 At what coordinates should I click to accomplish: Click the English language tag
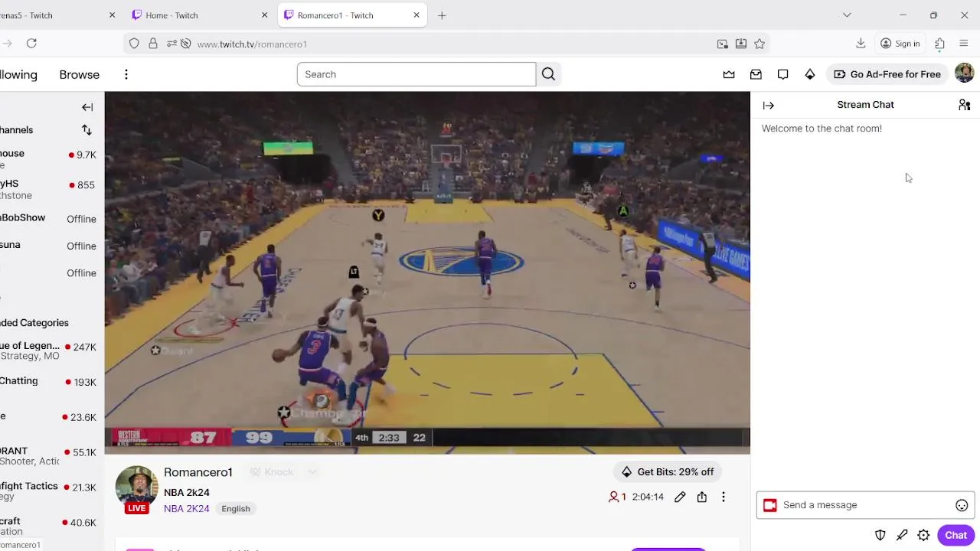[x=236, y=508]
